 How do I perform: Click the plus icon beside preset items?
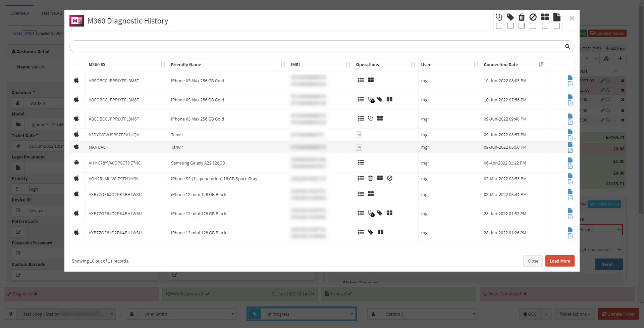tap(620, 58)
